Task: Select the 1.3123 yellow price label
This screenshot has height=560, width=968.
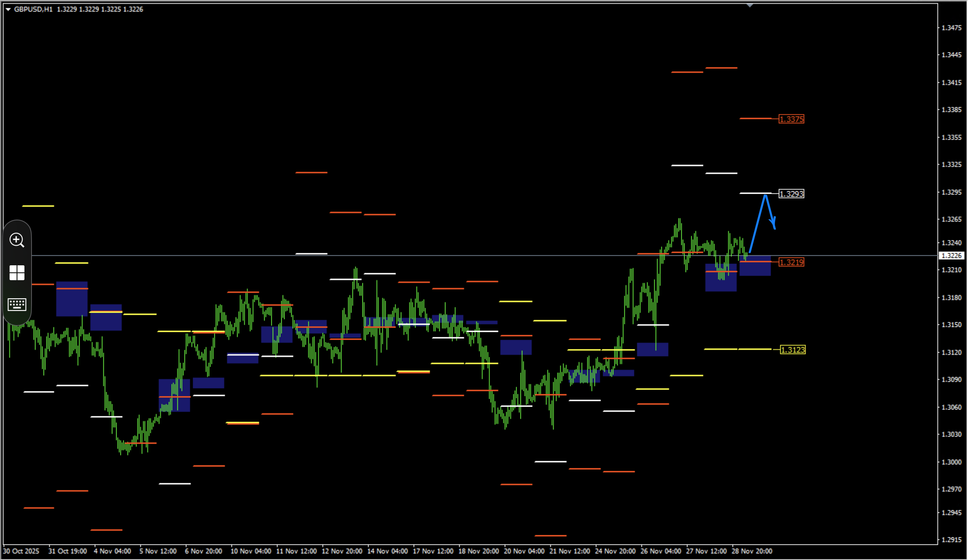Action: (x=793, y=350)
